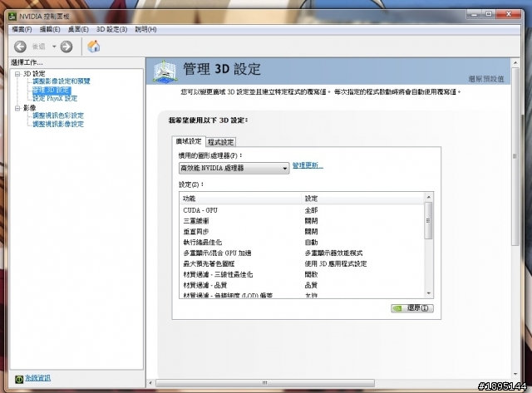
Task: Select the CUDA - GPU settings row
Action: 302,210
